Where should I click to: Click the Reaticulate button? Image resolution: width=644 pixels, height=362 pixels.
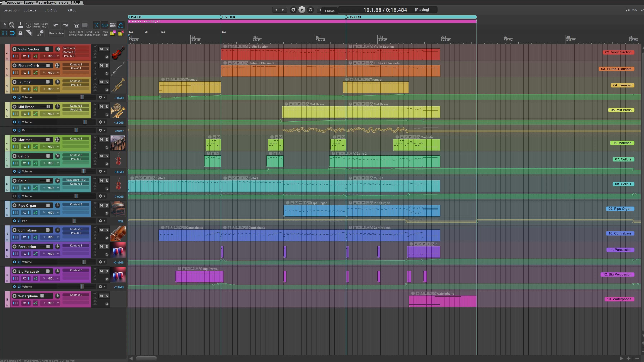click(x=57, y=33)
